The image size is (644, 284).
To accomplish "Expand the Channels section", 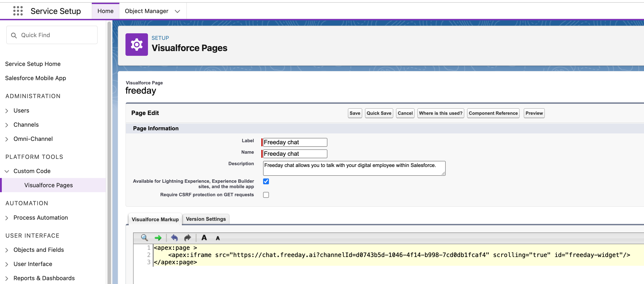I will tap(7, 125).
